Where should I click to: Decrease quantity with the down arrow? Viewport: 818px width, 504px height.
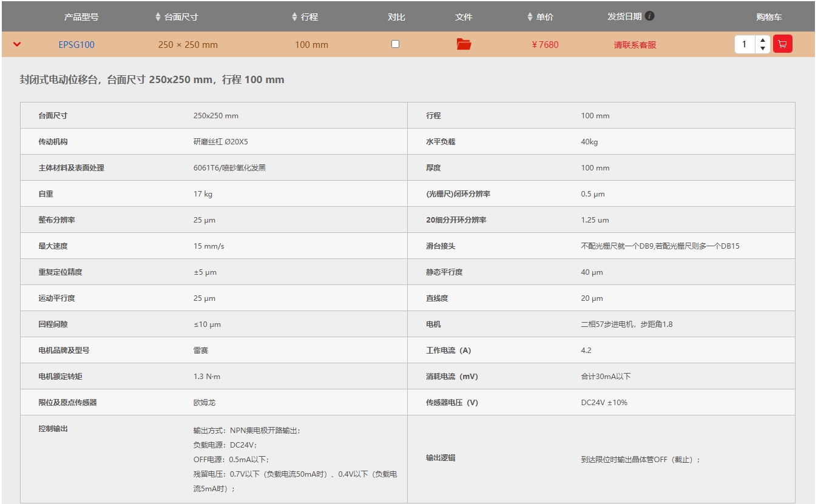(x=763, y=49)
